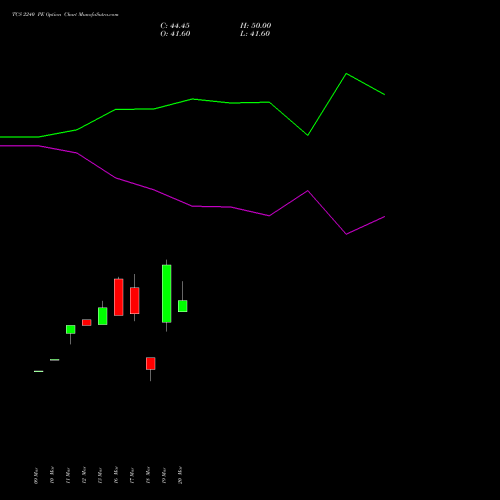Click the '17 Mar' date axis label
Screen dimensions: 500x500
coord(132,476)
